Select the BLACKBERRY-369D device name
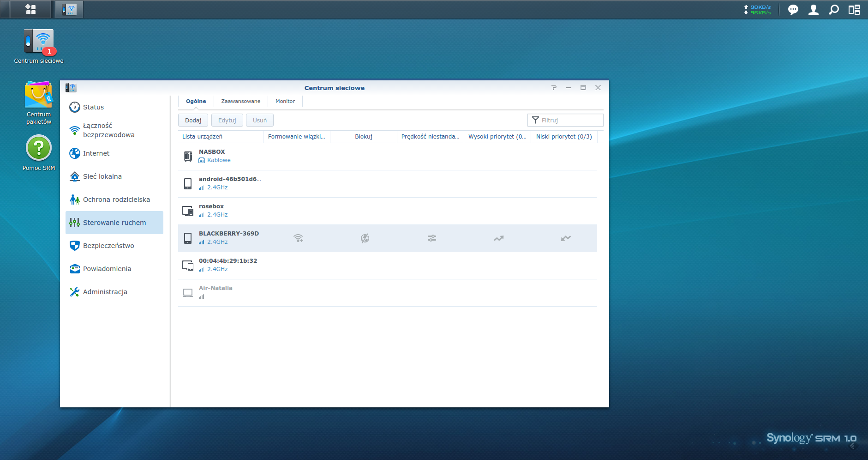The width and height of the screenshot is (868, 460). pos(229,234)
